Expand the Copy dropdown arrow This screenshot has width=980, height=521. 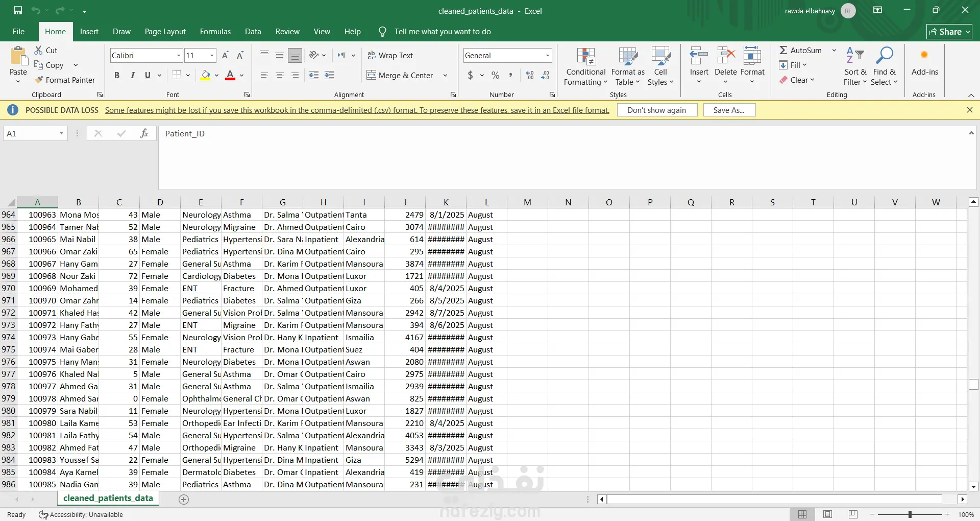pos(76,65)
